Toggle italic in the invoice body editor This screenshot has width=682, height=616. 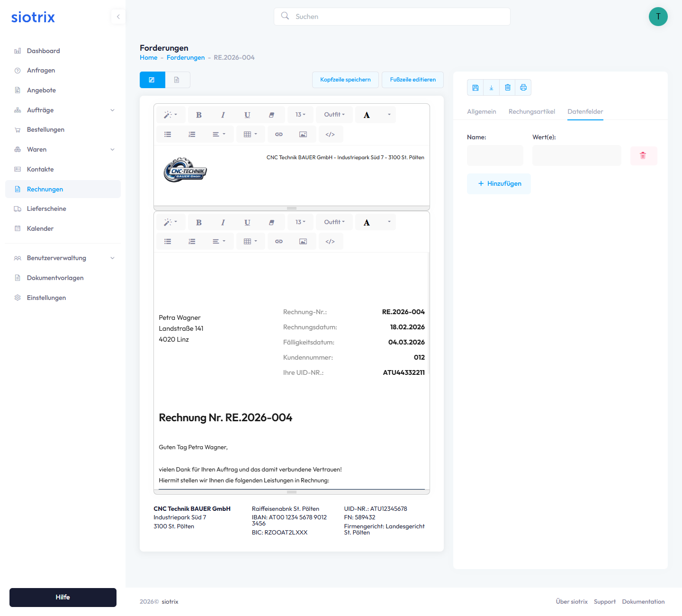(x=223, y=222)
